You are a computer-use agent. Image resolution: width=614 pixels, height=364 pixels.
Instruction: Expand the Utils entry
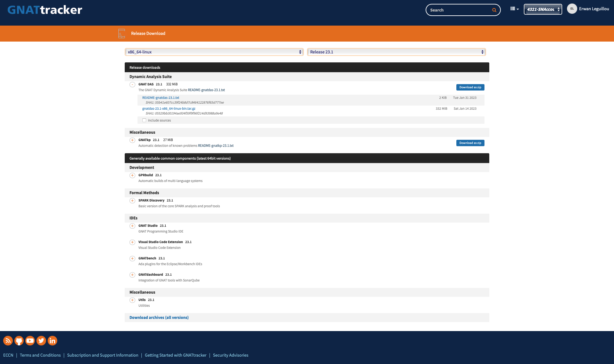click(x=132, y=300)
